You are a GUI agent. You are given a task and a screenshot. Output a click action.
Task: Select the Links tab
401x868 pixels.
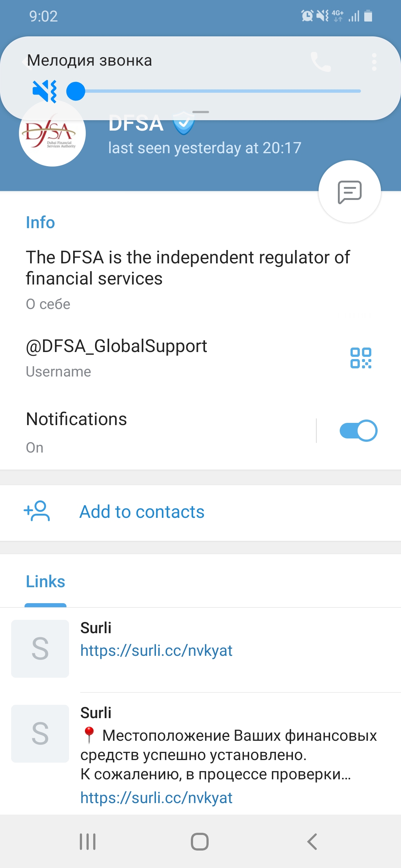click(x=45, y=582)
